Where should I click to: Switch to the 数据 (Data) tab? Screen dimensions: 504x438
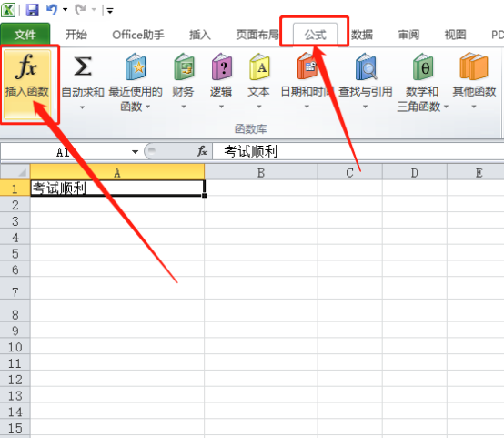(x=362, y=35)
